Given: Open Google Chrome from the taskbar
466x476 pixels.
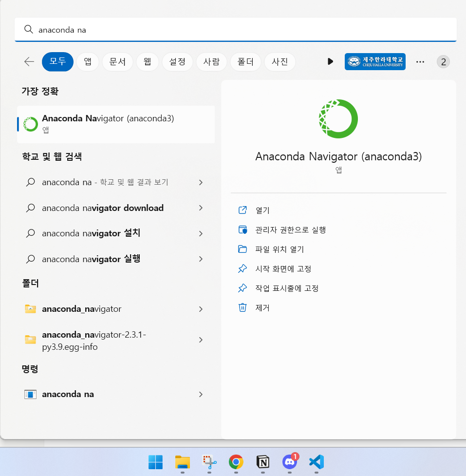Looking at the screenshot, I should (x=236, y=461).
